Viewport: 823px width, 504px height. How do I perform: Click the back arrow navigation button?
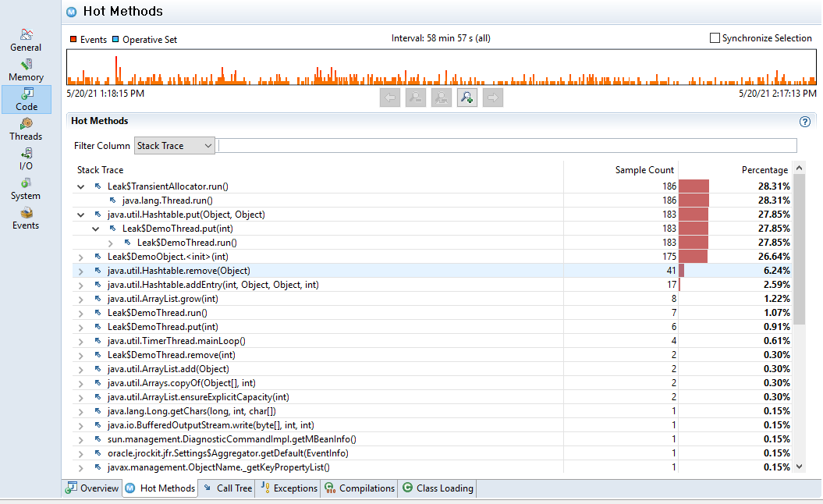tap(390, 98)
